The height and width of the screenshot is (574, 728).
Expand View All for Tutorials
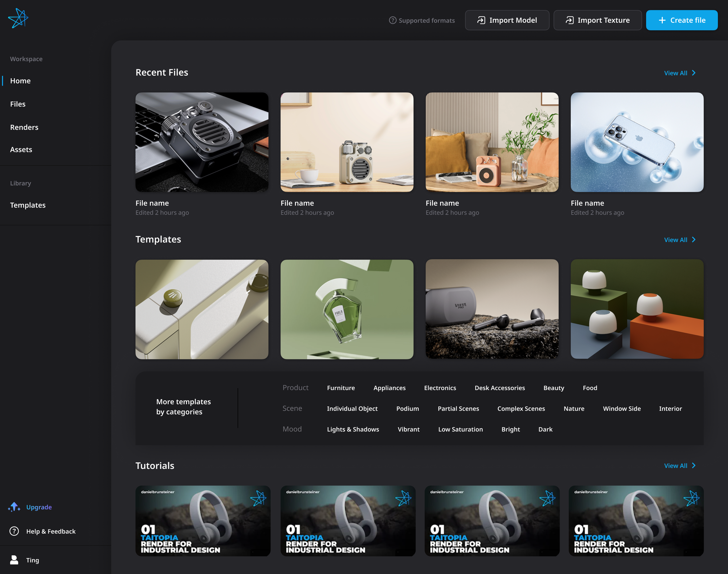[679, 465]
